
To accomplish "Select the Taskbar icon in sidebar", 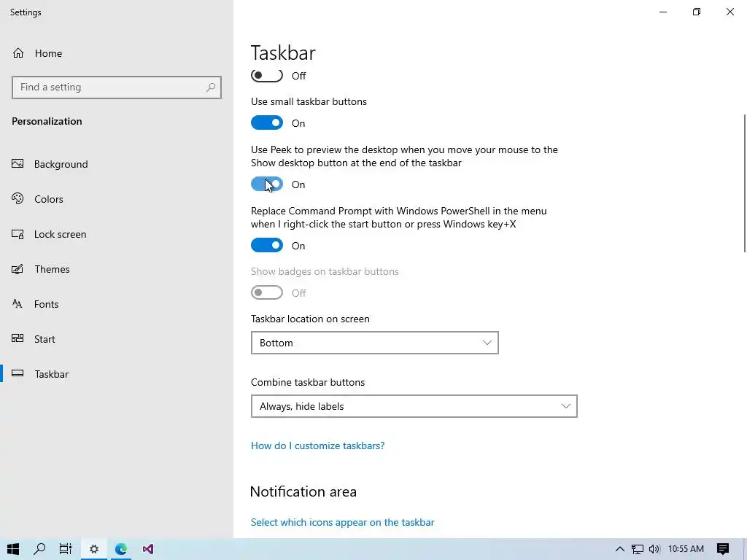I will click(x=18, y=373).
